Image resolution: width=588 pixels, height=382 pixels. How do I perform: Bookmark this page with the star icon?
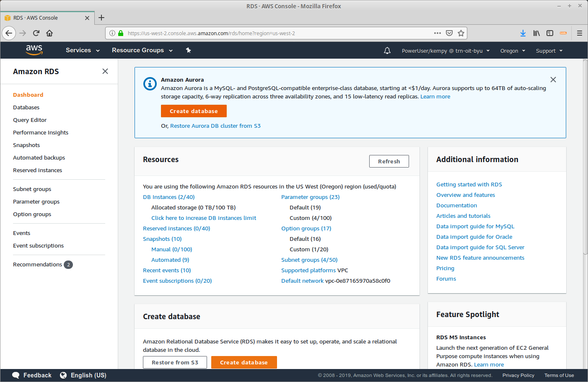click(x=461, y=33)
